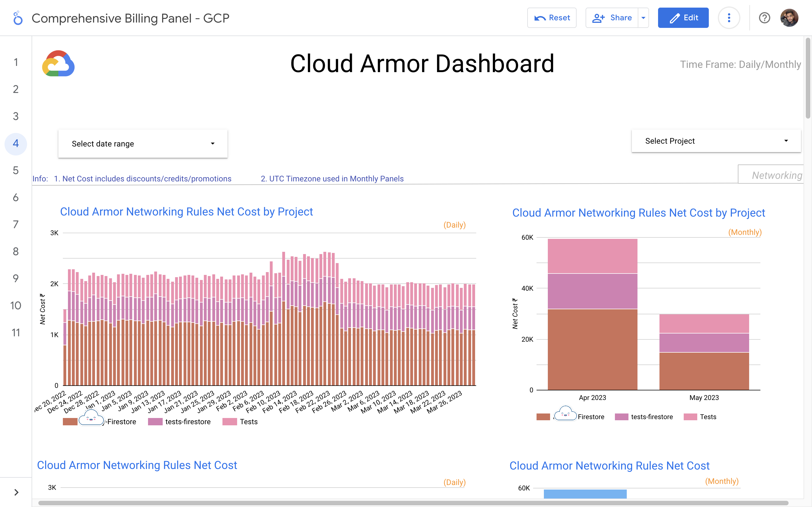Click the horizontal scrollbar at bottom
Image resolution: width=812 pixels, height=507 pixels.
413,503
